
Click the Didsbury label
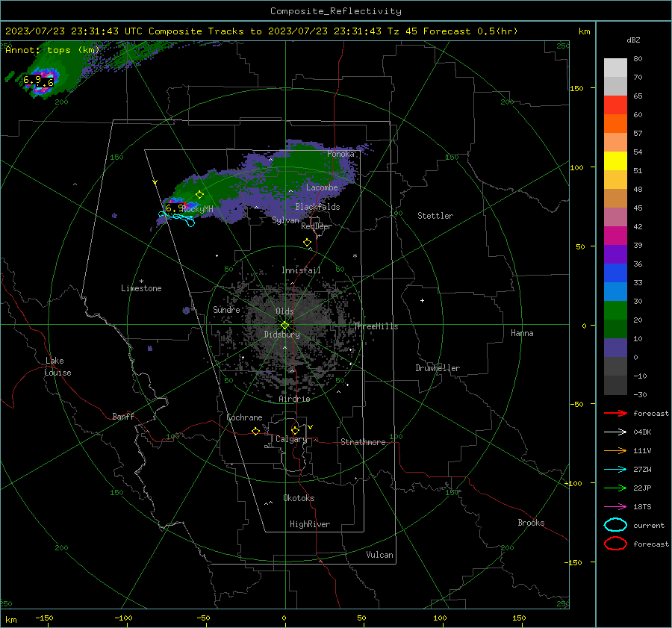tap(281, 335)
